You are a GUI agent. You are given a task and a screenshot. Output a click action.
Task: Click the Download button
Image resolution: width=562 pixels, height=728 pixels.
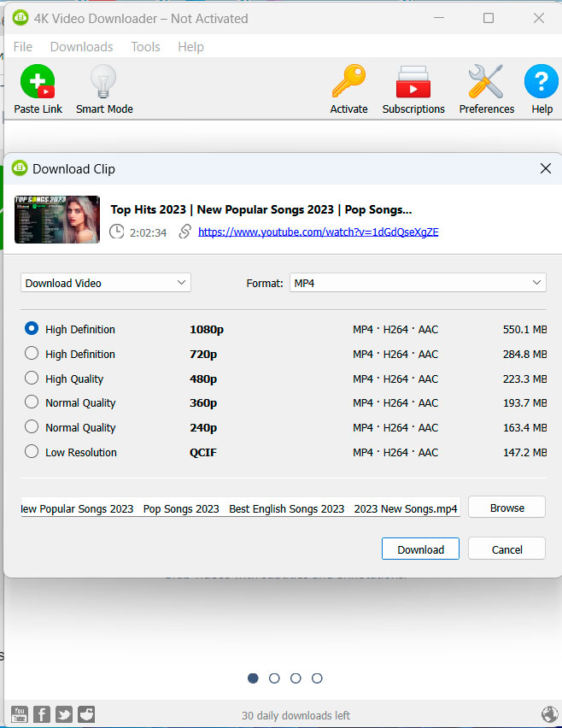click(x=420, y=548)
